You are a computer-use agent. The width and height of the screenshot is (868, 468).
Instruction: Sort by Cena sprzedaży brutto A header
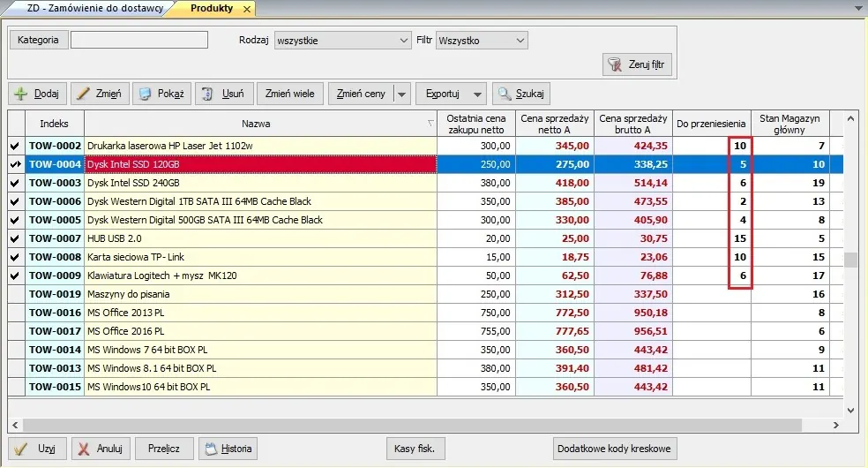[x=632, y=124]
